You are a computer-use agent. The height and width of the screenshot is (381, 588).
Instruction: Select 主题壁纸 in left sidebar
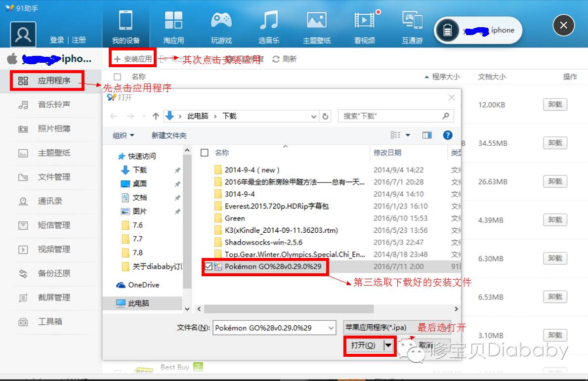[50, 153]
